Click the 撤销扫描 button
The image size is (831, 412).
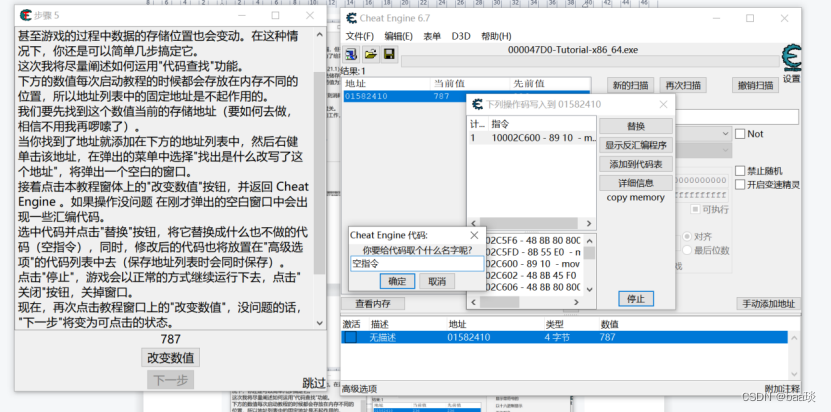(x=755, y=85)
